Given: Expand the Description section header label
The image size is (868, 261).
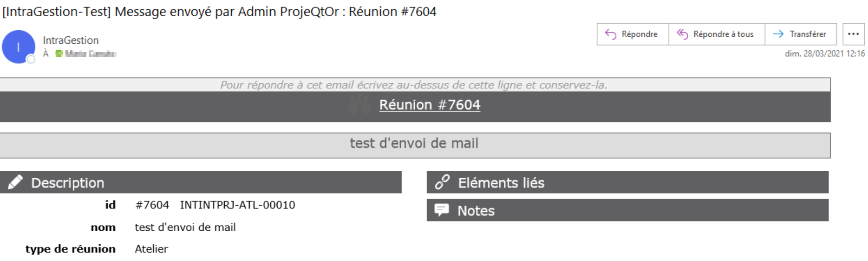Looking at the screenshot, I should [68, 183].
